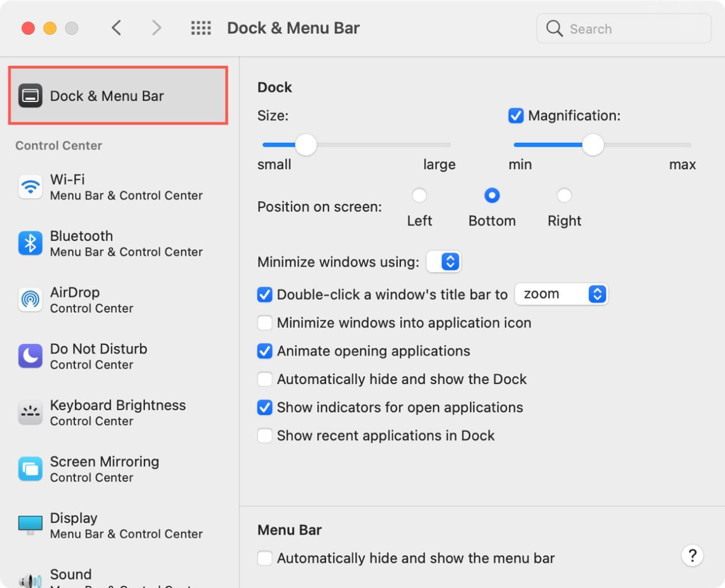This screenshot has width=725, height=588.
Task: Show all preferences grid icon
Action: tap(201, 28)
